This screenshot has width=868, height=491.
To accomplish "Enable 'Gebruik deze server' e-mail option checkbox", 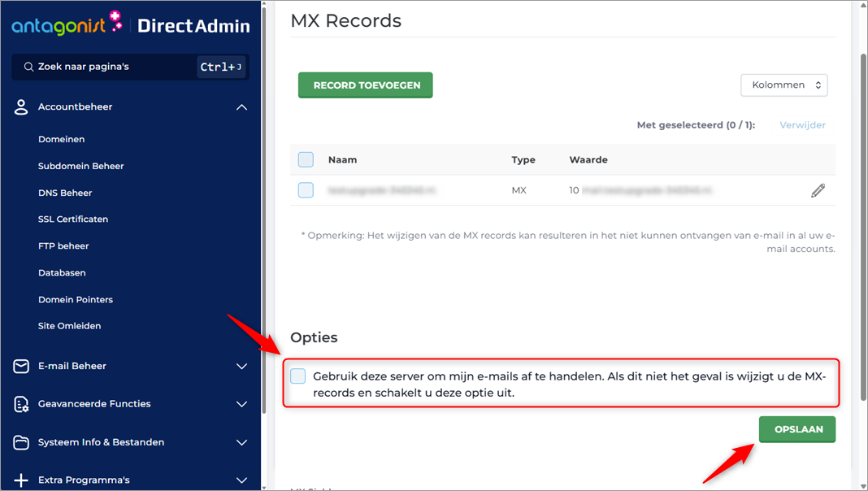I will pos(297,376).
